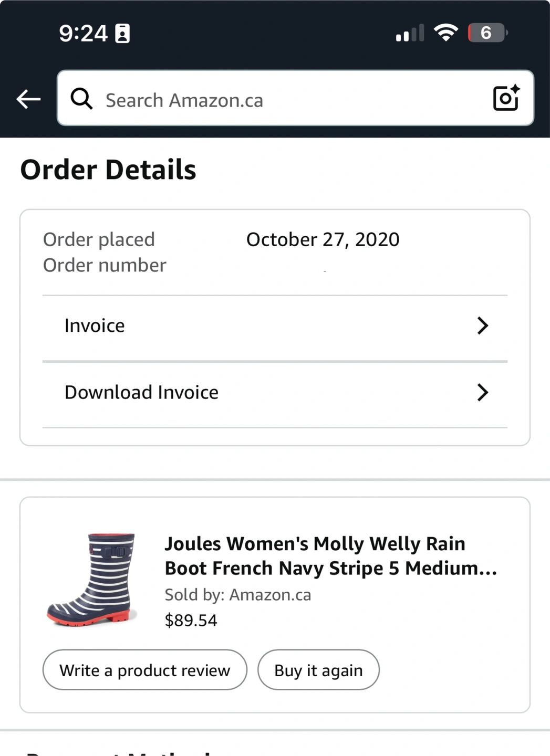Tap the battery indicator in status bar
550x756 pixels.
click(487, 33)
